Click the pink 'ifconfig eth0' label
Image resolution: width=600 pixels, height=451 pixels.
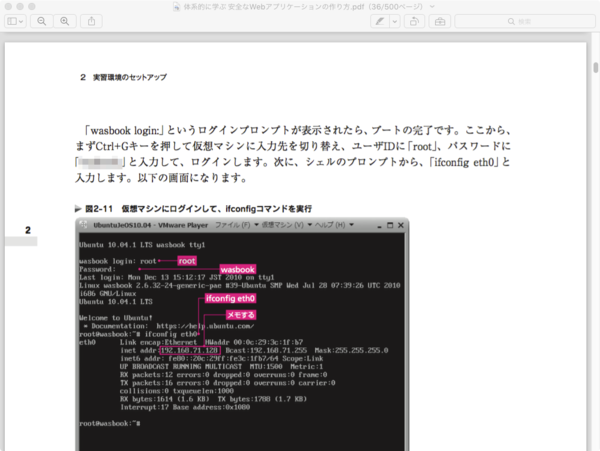pyautogui.click(x=230, y=298)
